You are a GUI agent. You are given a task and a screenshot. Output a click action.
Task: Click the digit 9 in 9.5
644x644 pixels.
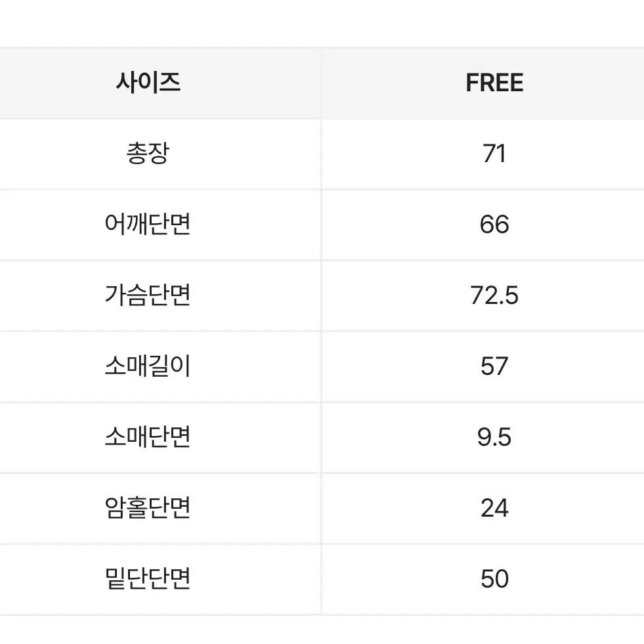point(484,437)
